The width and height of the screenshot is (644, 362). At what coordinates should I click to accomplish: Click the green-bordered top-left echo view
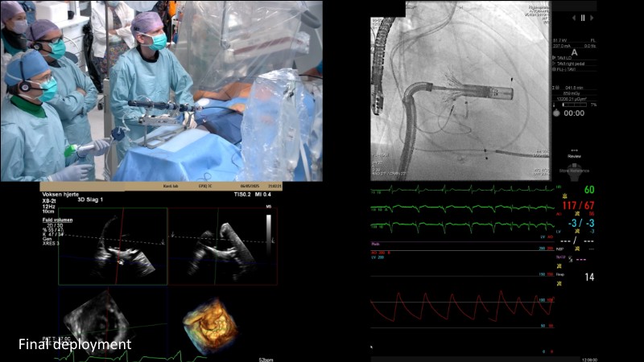(x=112, y=246)
